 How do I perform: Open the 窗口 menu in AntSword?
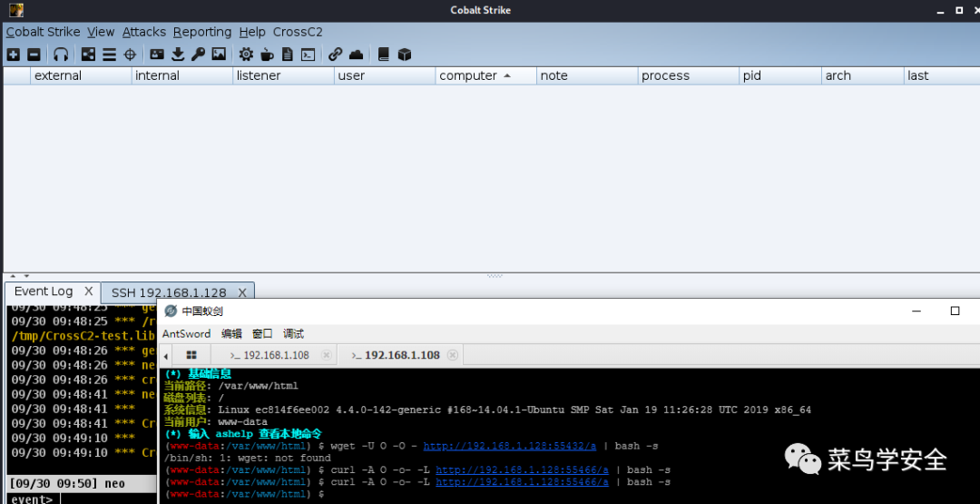click(x=262, y=334)
